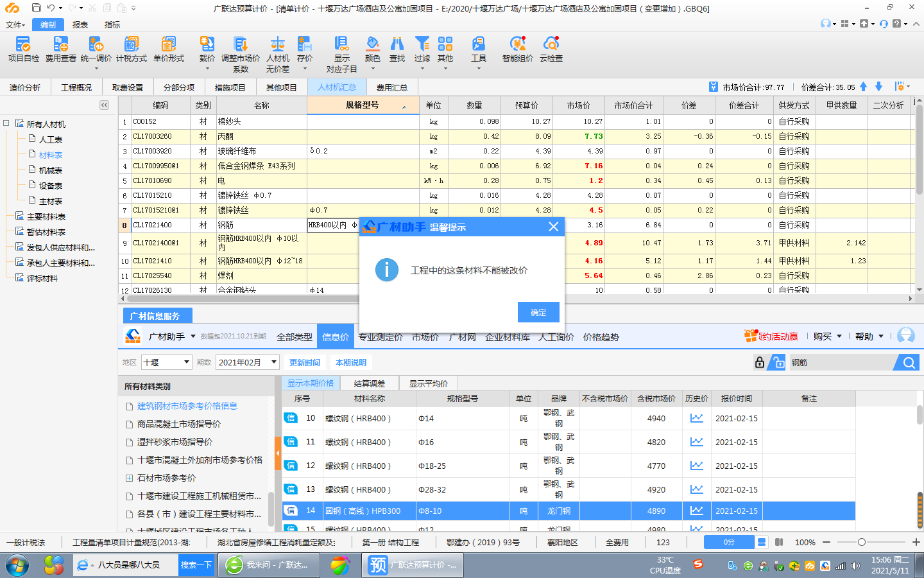Open the 查找 search tool
This screenshot has height=578, width=924.
coord(397,49)
